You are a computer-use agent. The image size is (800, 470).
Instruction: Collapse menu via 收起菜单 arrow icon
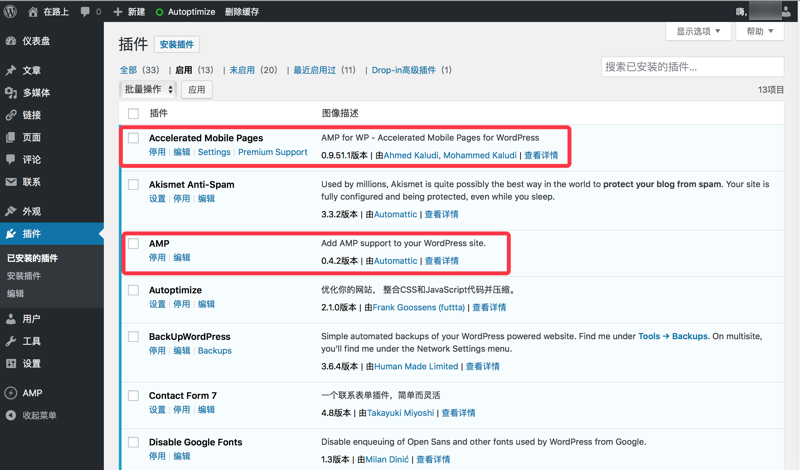click(x=11, y=415)
